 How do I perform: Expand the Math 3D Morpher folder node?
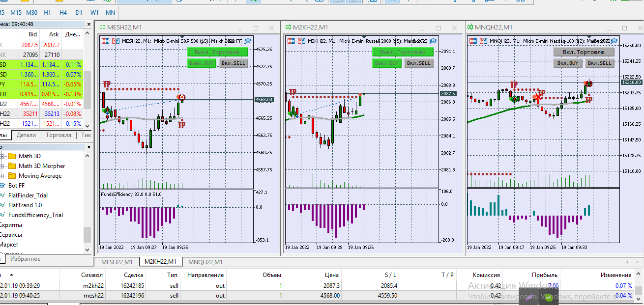[1, 166]
